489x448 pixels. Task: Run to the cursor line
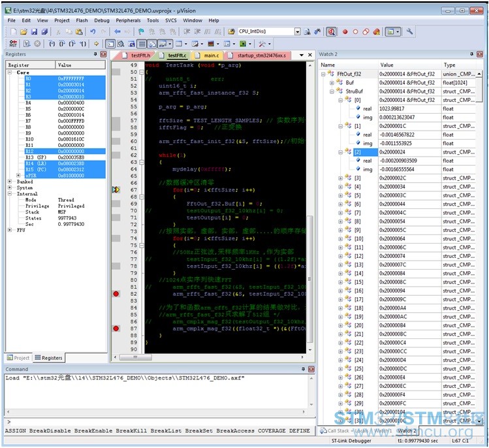coord(83,44)
